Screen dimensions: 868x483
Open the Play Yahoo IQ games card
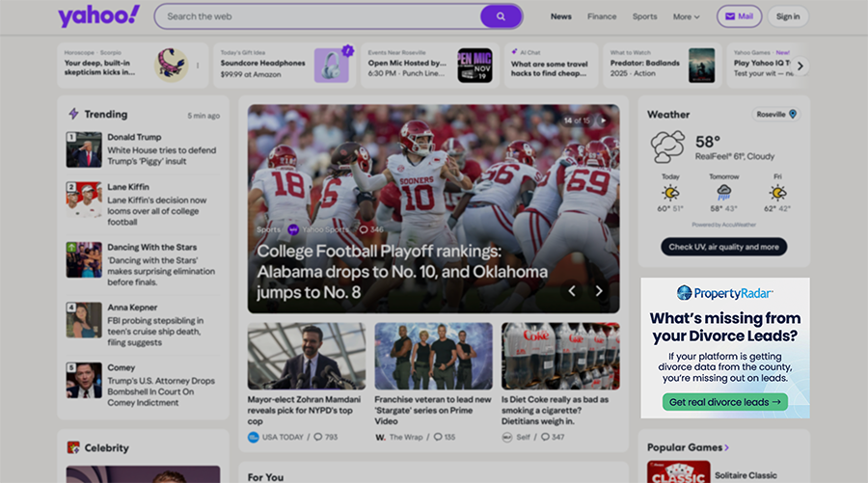(x=764, y=66)
